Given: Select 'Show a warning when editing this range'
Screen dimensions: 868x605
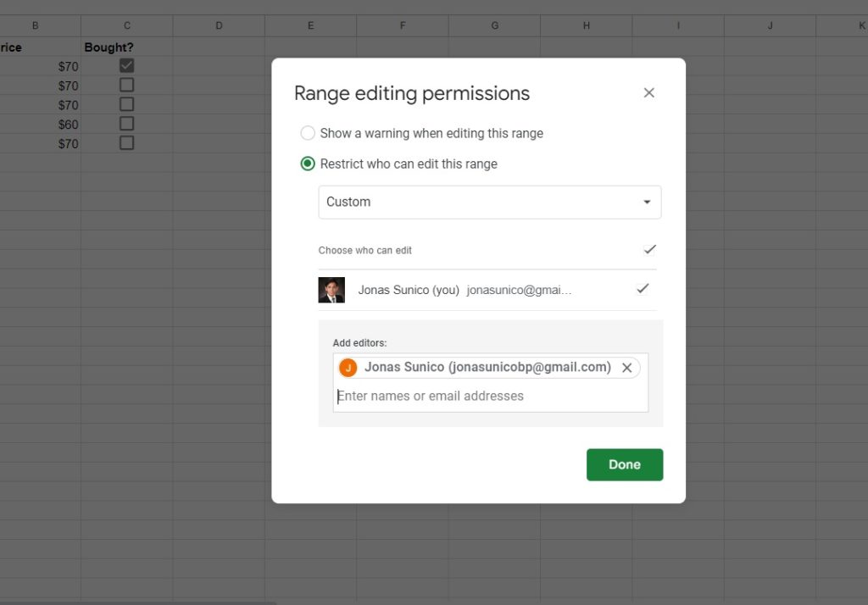Looking at the screenshot, I should pos(308,133).
